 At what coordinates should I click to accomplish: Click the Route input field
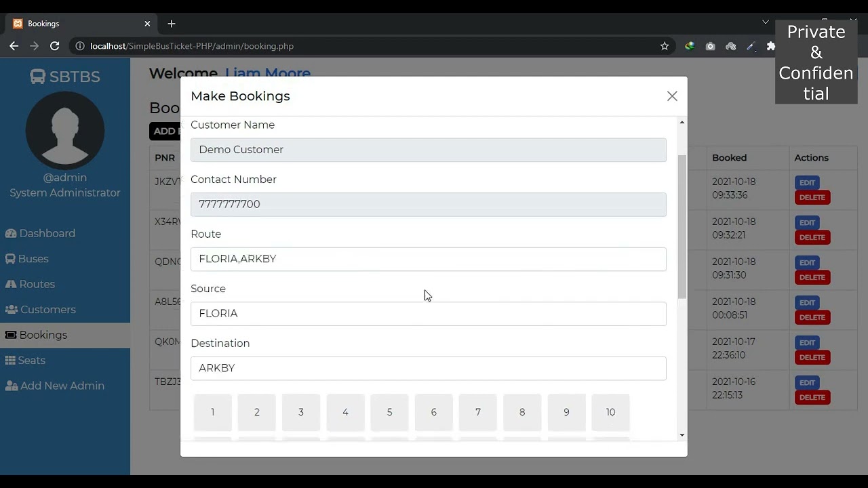click(429, 259)
